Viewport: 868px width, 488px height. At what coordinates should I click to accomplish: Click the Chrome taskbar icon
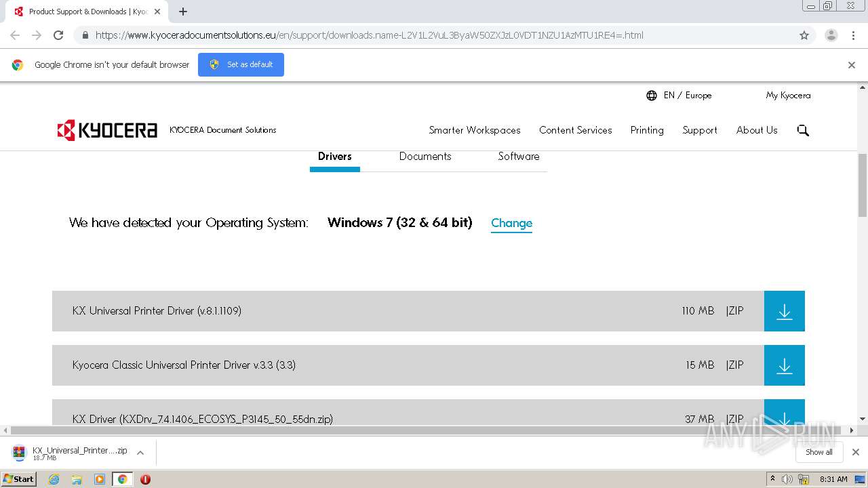click(x=122, y=479)
